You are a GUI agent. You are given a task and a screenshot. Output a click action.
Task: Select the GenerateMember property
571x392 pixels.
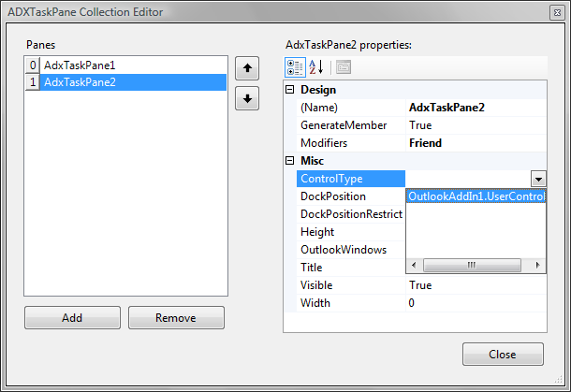[x=351, y=125]
